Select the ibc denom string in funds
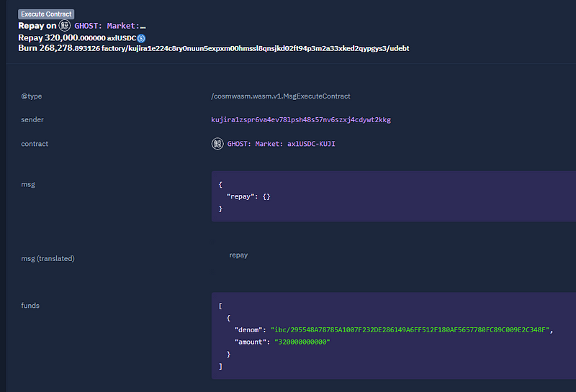Screen dimensions: 576x392 click(410, 329)
